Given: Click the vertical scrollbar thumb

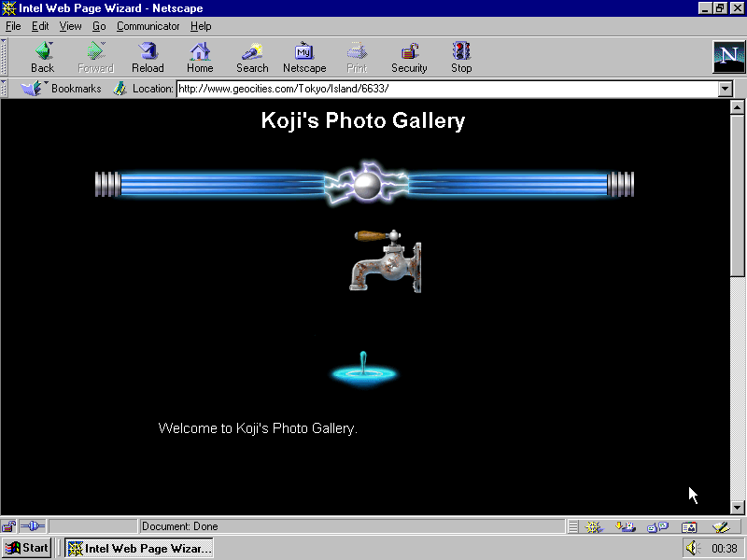Looking at the screenshot, I should [737, 195].
